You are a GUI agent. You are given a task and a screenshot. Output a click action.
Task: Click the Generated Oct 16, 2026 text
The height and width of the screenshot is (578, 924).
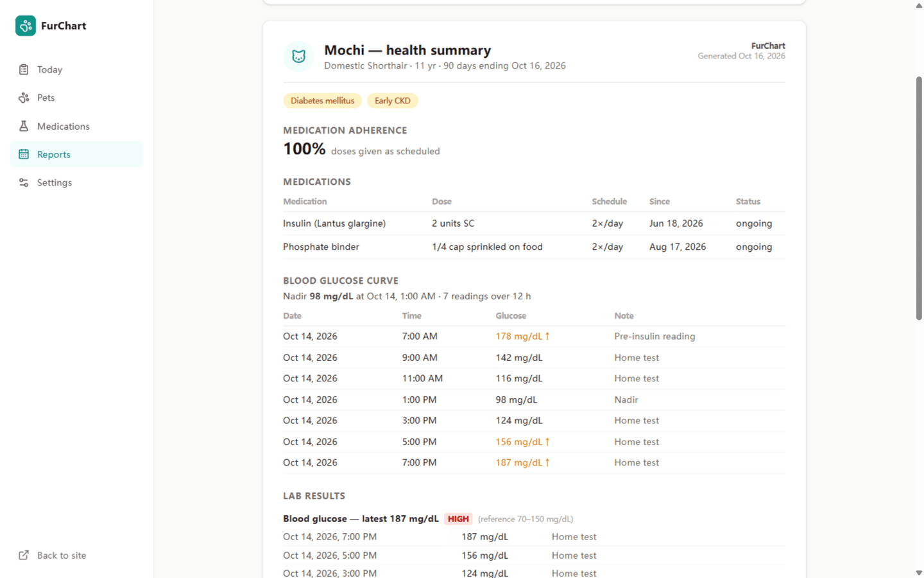pos(741,56)
